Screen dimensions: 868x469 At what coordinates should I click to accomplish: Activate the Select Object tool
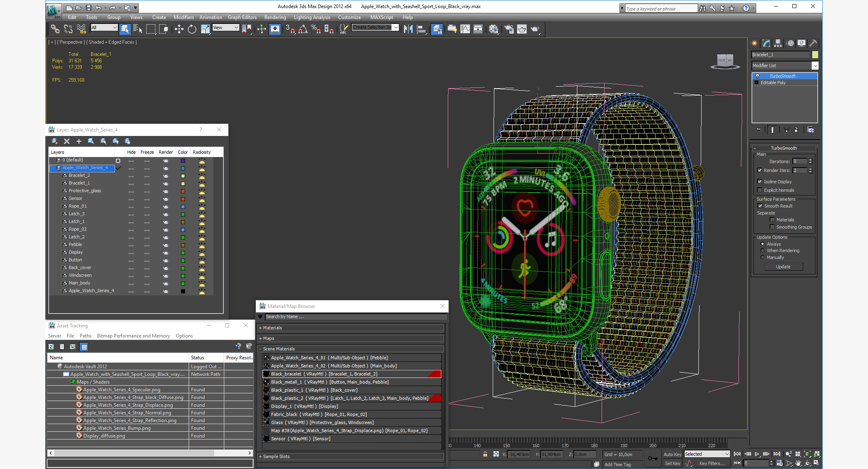click(125, 29)
